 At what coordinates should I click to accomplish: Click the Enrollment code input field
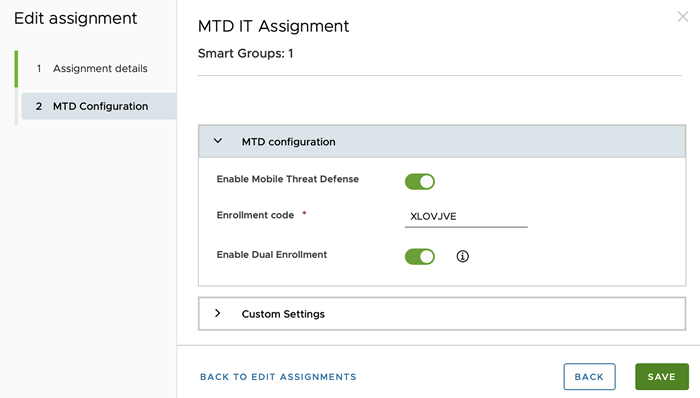[466, 216]
